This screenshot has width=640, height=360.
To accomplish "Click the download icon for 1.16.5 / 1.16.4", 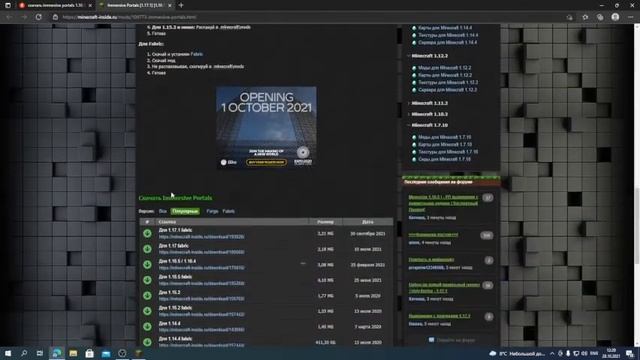I will pos(147,264).
